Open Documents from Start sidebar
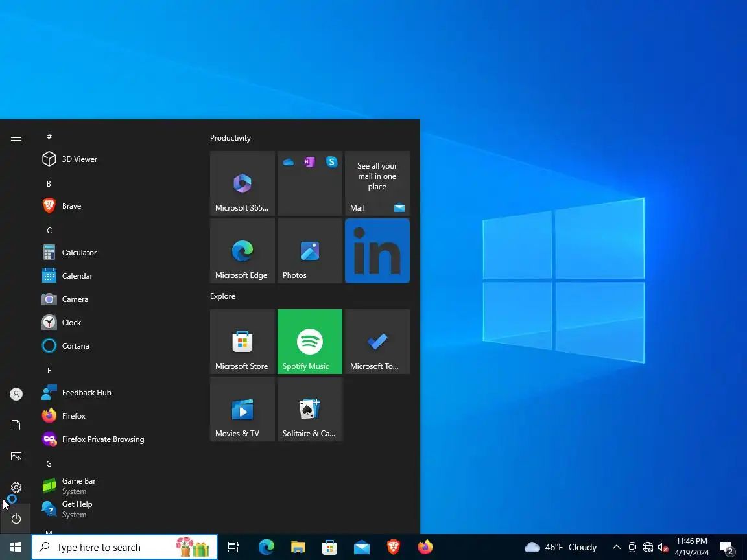 [16, 425]
